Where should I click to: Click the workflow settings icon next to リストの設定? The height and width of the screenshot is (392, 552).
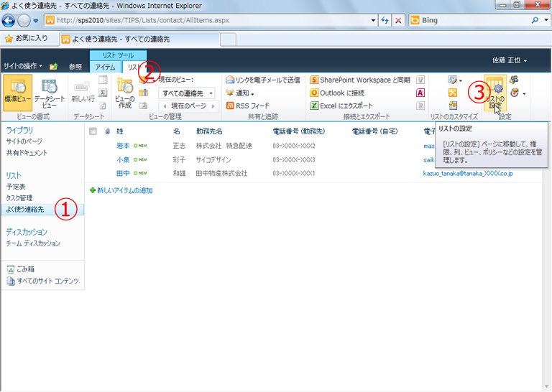(515, 93)
